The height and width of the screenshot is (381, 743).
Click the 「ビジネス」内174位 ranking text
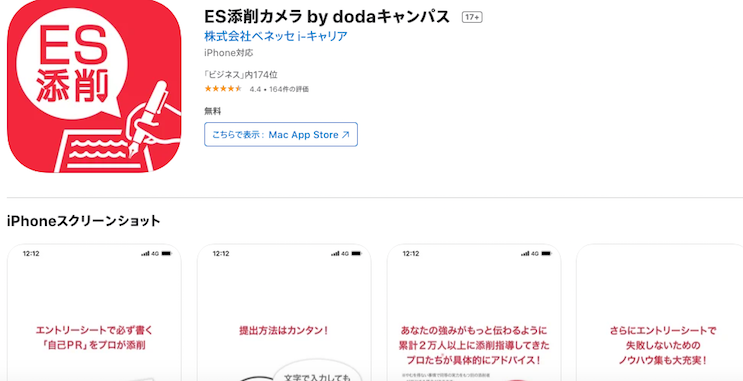[x=241, y=75]
